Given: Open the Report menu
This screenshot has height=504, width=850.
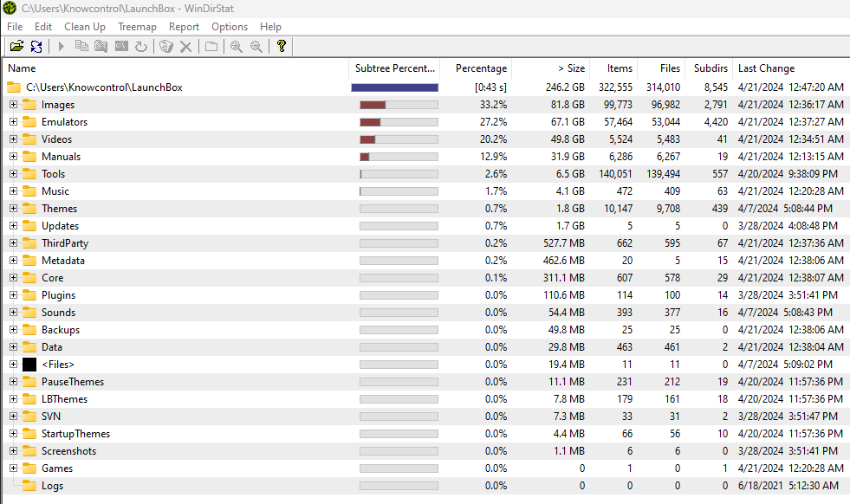Looking at the screenshot, I should [184, 27].
